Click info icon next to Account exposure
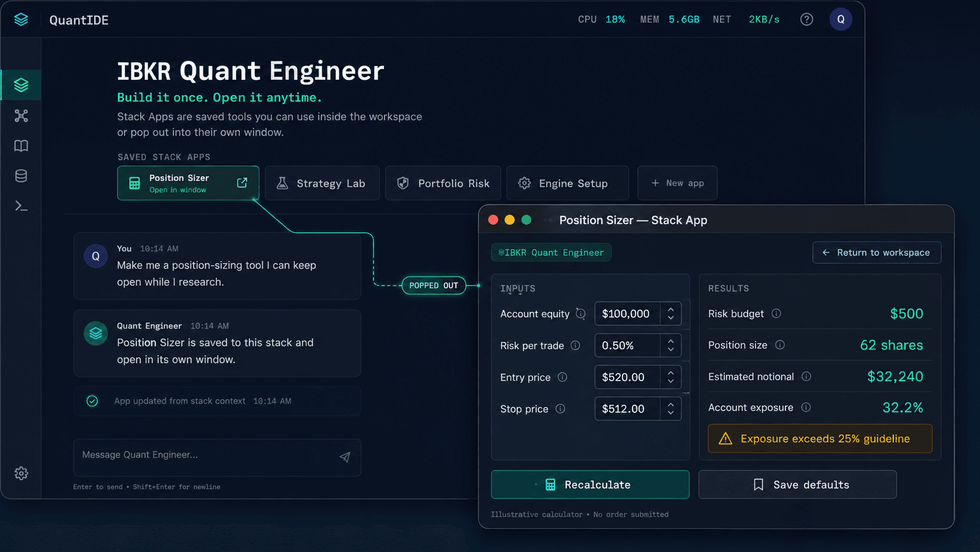This screenshot has height=552, width=980. 806,407
